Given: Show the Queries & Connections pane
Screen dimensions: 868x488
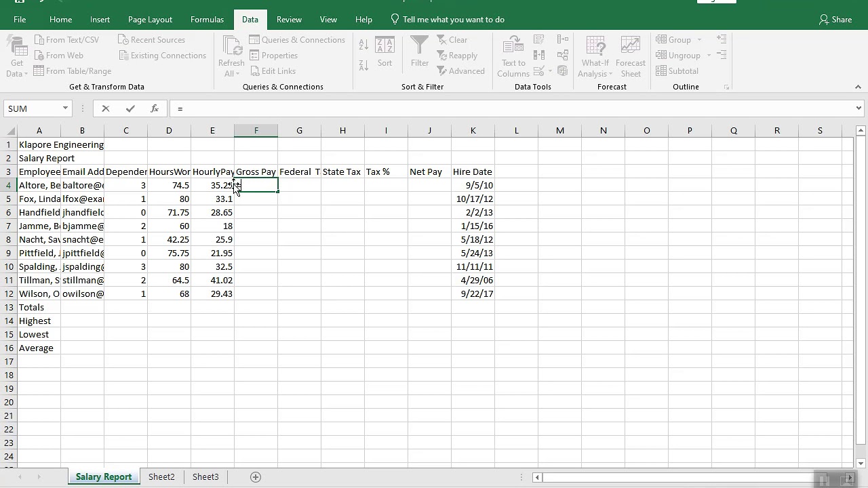Looking at the screenshot, I should [x=297, y=40].
